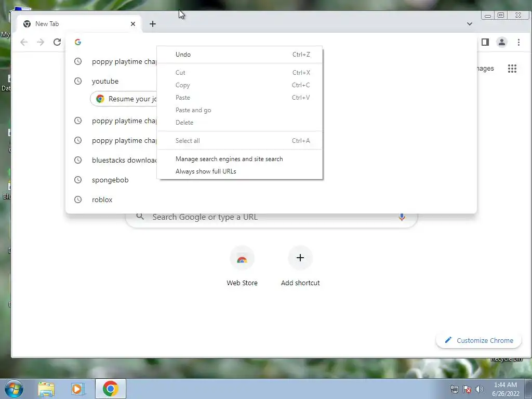Choose Copy from the context menu
This screenshot has width=532, height=399.
pyautogui.click(x=240, y=85)
